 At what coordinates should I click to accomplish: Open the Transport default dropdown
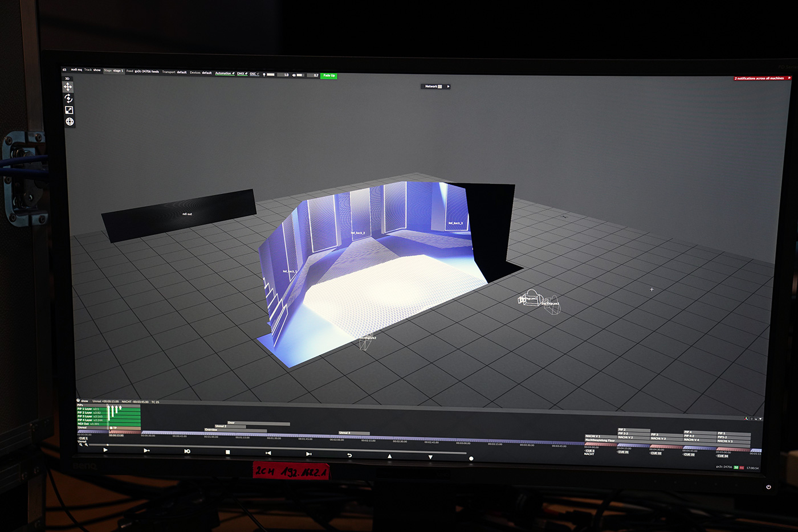click(x=174, y=72)
